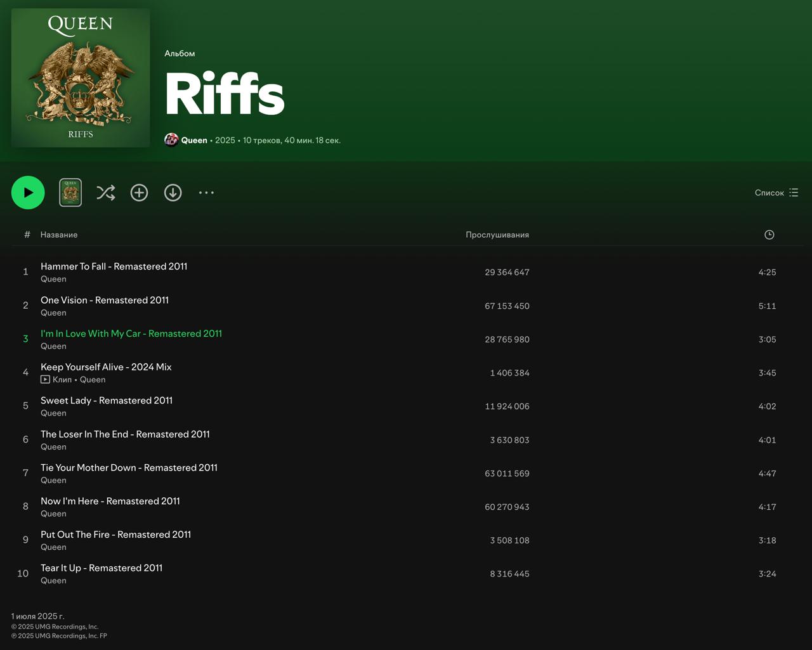Open Queen artist link under Tear It Up
The image size is (812, 650).
pos(53,580)
